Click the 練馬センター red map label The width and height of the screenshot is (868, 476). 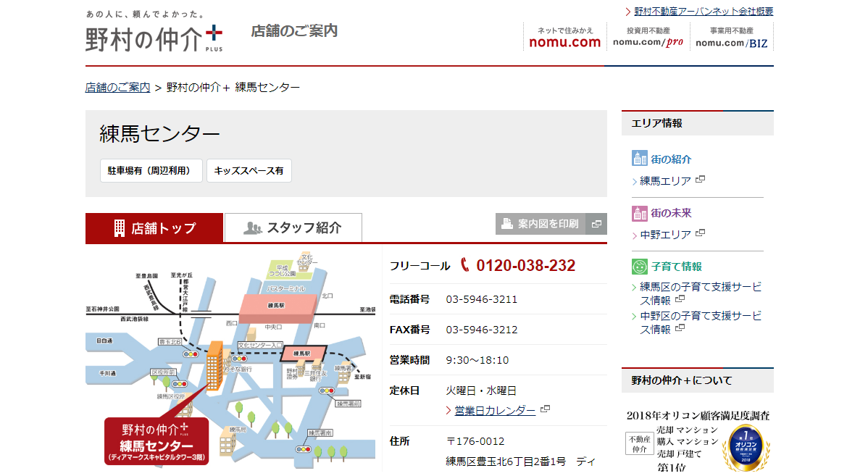(157, 441)
